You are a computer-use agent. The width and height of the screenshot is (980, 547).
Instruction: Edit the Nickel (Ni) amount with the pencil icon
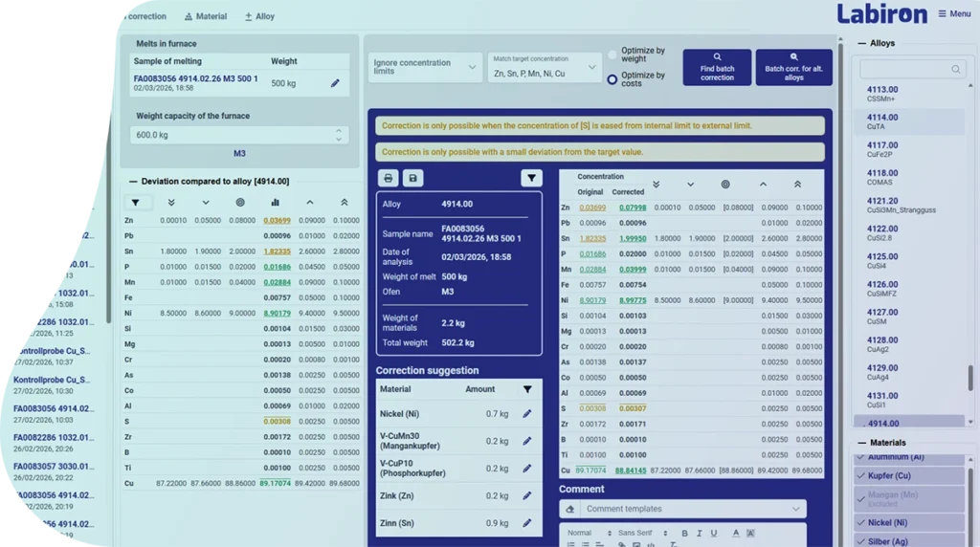click(526, 414)
